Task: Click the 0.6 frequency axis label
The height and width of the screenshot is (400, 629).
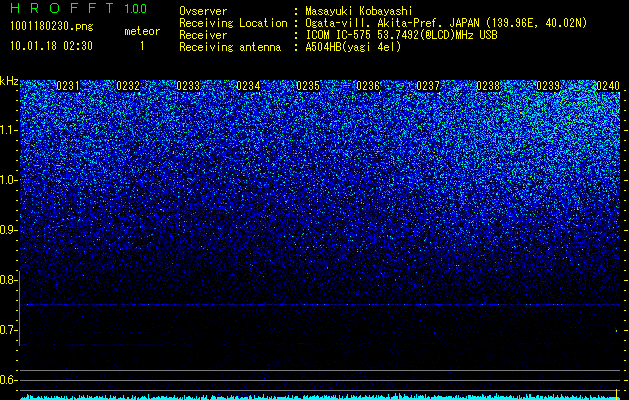Action: click(x=8, y=380)
